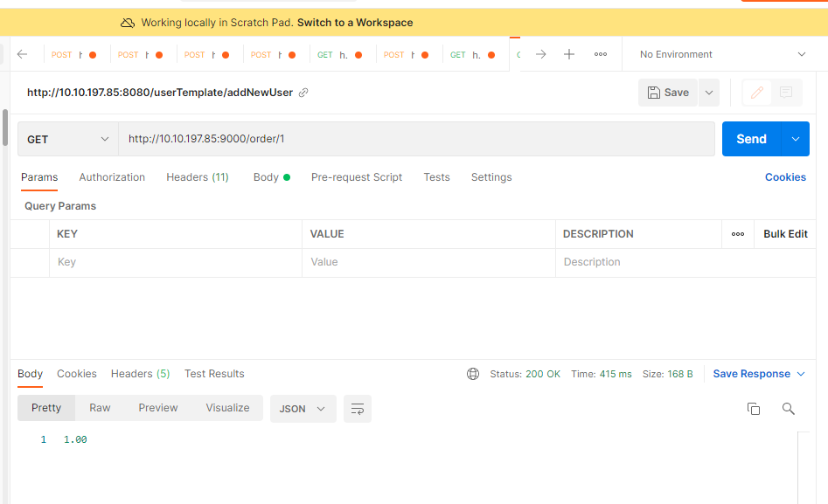Select the Tests tab
The width and height of the screenshot is (828, 504).
436,177
